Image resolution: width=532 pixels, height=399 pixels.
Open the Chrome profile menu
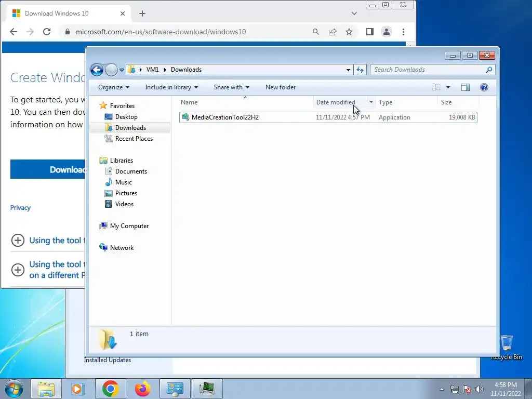(x=386, y=32)
